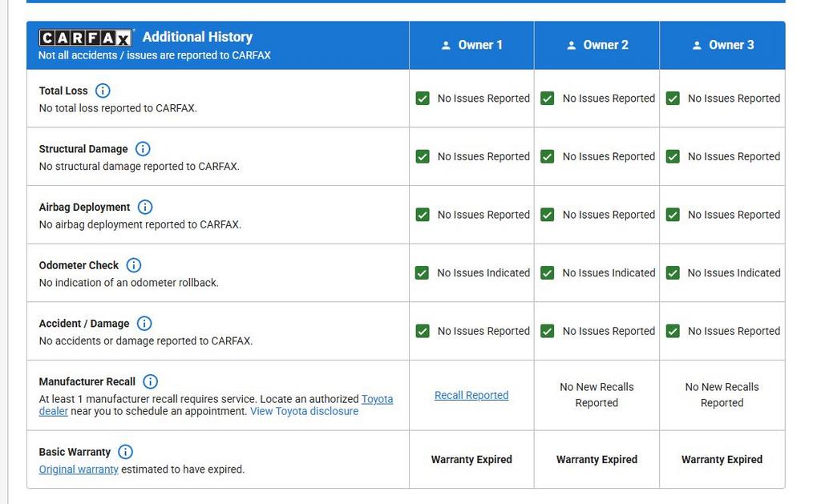Click the Total Loss green check for Owner 2

547,99
